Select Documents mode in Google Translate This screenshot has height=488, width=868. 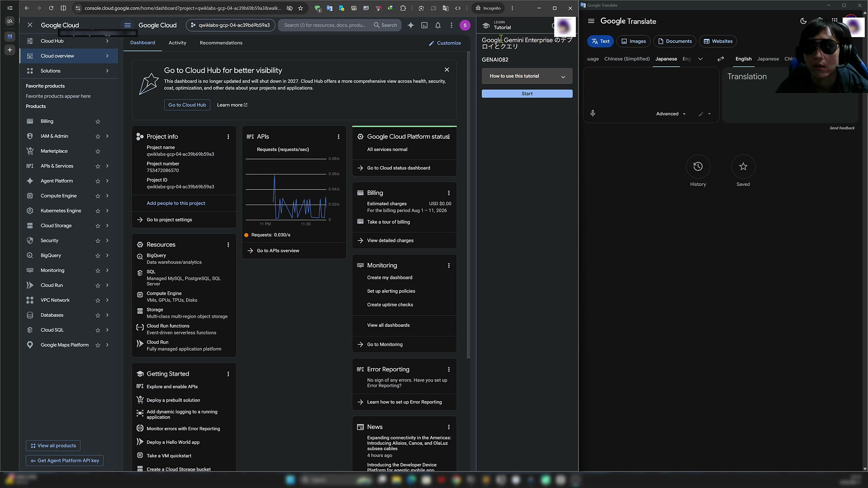[675, 41]
